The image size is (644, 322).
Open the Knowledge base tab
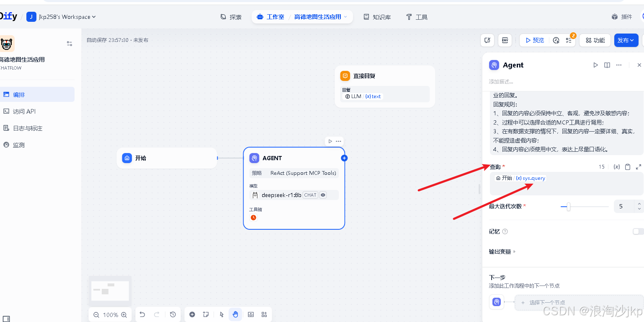point(377,17)
